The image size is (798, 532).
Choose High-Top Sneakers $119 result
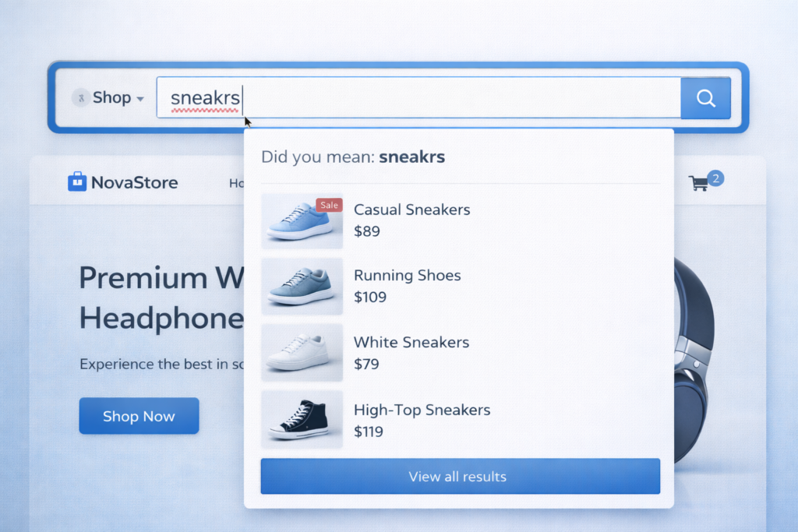tap(461, 420)
